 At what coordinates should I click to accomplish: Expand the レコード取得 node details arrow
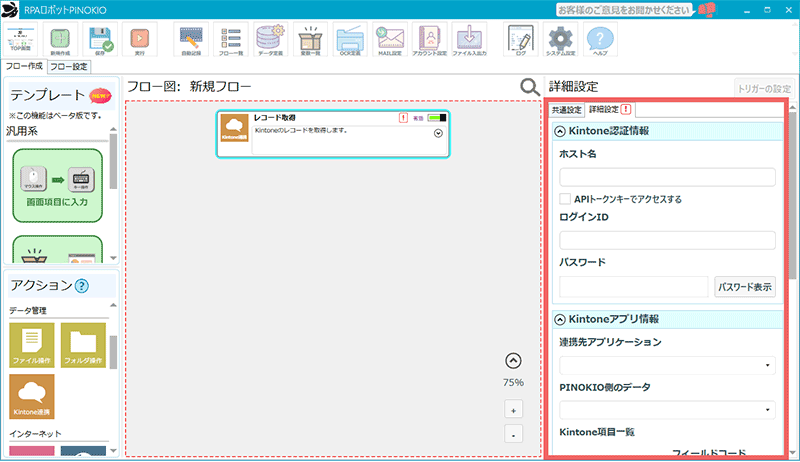pos(438,134)
